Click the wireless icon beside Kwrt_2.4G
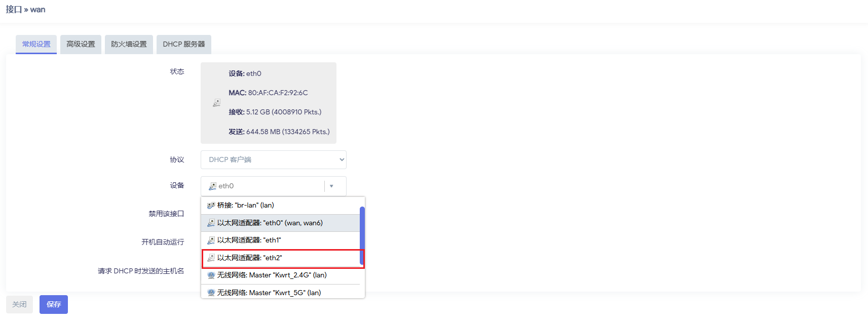Viewport: 868px width, 323px height. tap(211, 275)
